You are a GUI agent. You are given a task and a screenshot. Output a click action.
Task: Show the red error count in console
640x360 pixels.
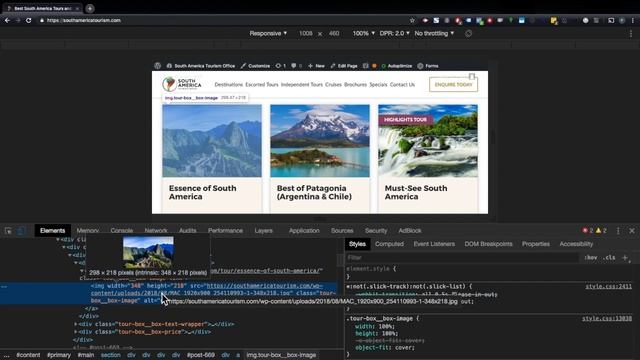[x=588, y=231]
